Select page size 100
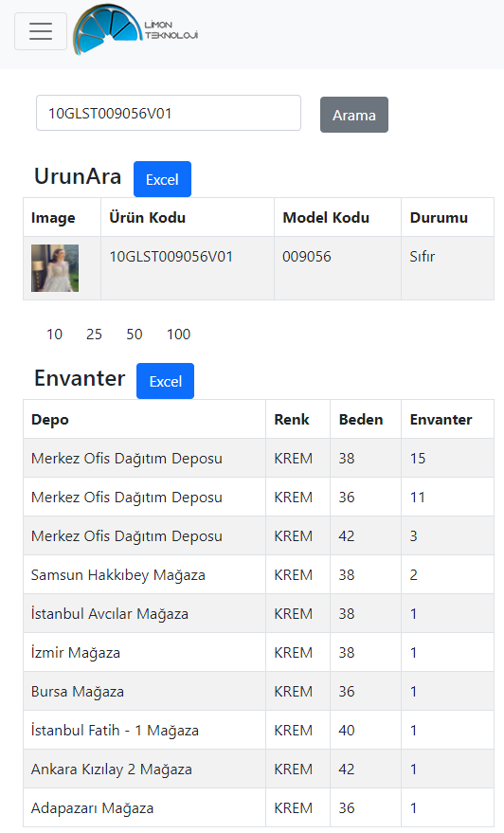 coord(178,335)
